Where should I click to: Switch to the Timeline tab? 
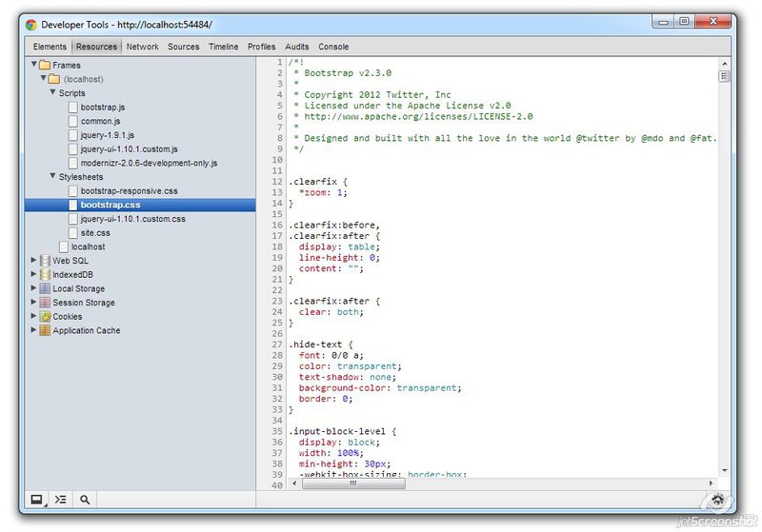[x=223, y=47]
